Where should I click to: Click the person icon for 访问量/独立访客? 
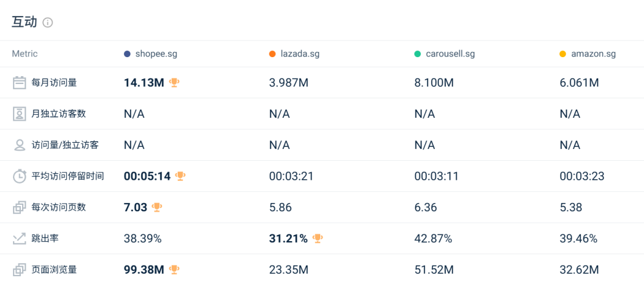(x=19, y=145)
